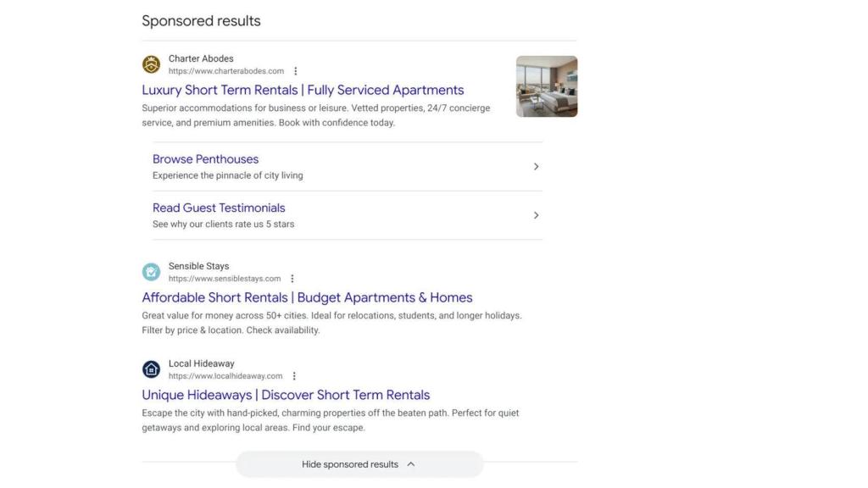Screen dimensions: 868x488
Task: Click the Sensible Stays globe favicon
Action: (151, 271)
